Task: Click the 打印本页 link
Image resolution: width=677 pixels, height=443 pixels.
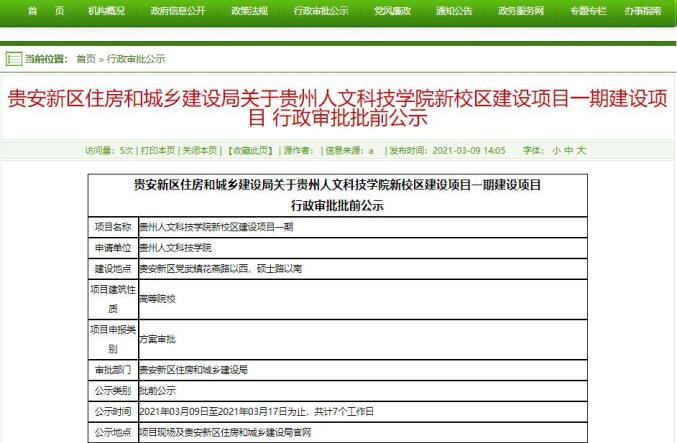Action: 158,150
